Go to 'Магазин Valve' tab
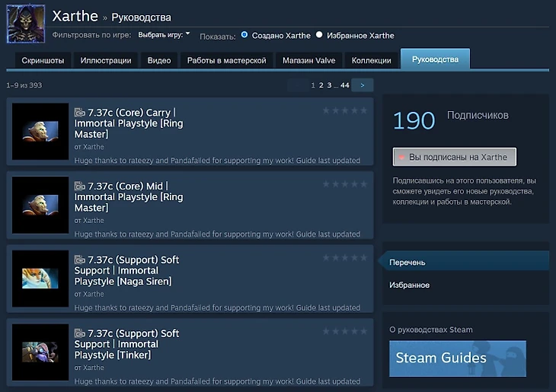This screenshot has height=392, width=556. [309, 60]
